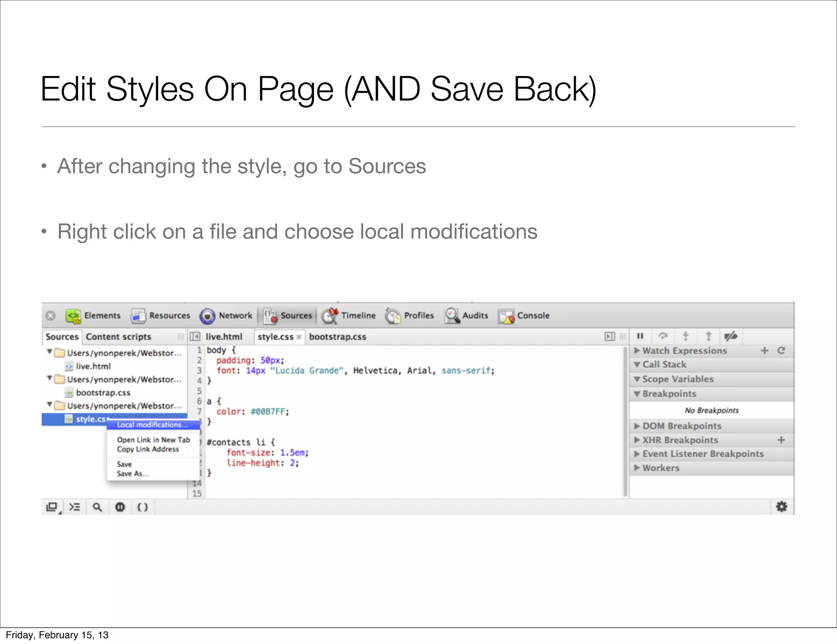Collapse the folder containing style.css
The height and width of the screenshot is (644, 837).
tap(49, 405)
